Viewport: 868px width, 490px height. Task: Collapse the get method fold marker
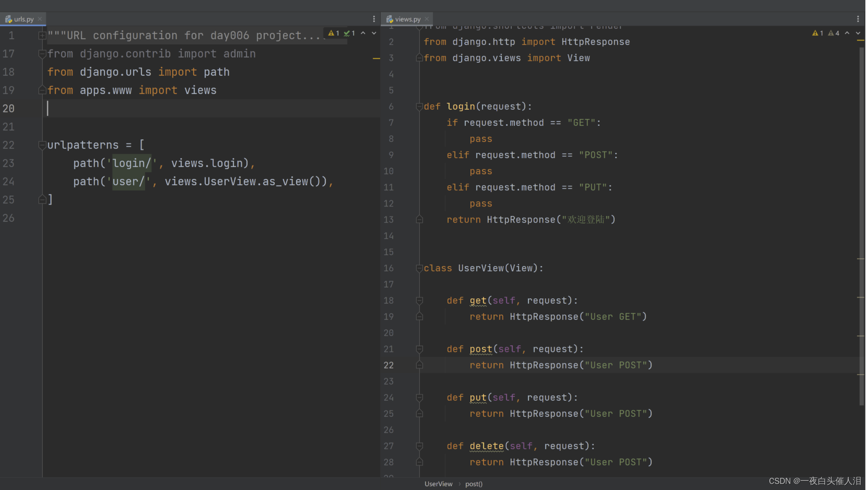coord(419,301)
